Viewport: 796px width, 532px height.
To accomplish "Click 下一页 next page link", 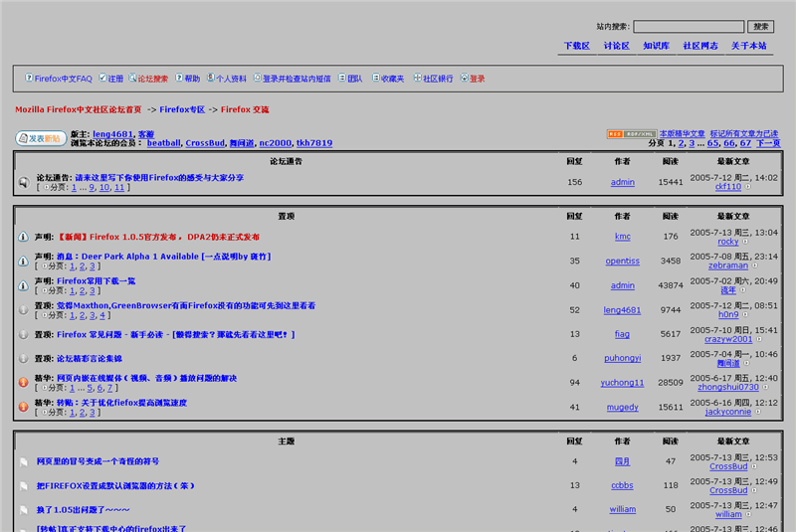I will tap(768, 143).
